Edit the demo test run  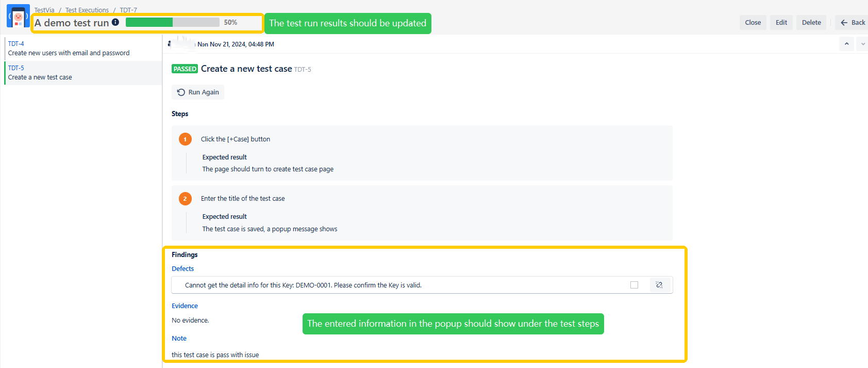coord(781,23)
